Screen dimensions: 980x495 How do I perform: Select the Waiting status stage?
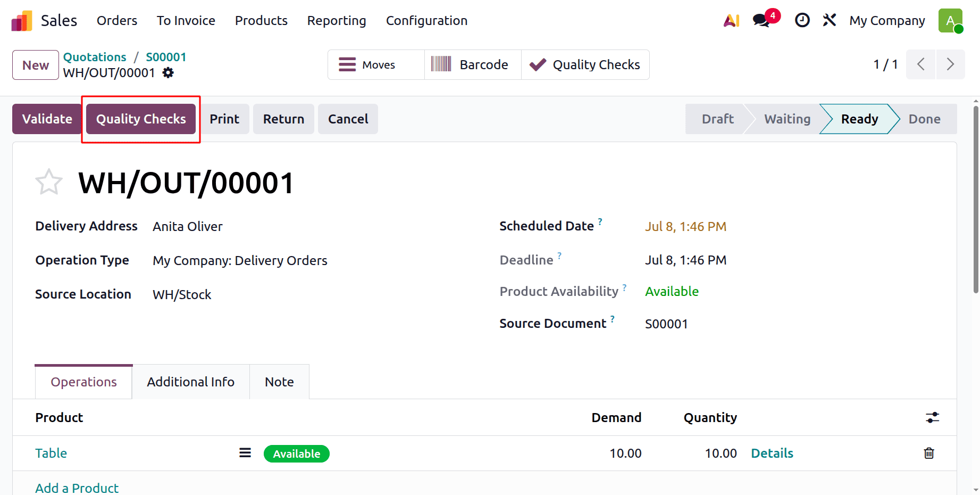pos(787,119)
